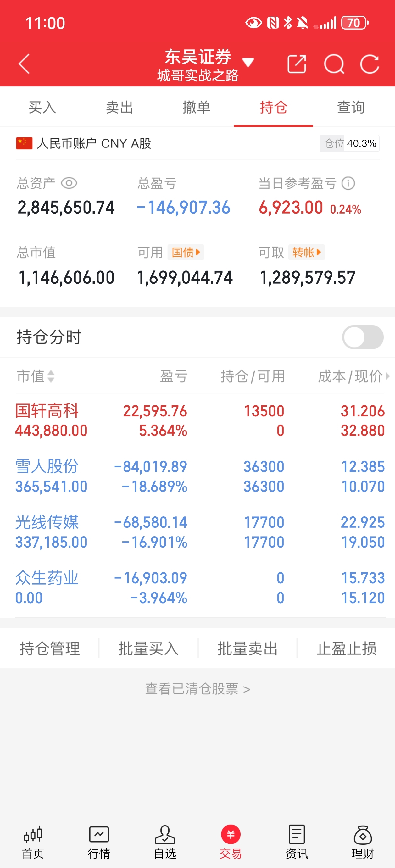This screenshot has height=868, width=395.
Task: Toggle total assets visibility eye icon
Action: point(69,183)
